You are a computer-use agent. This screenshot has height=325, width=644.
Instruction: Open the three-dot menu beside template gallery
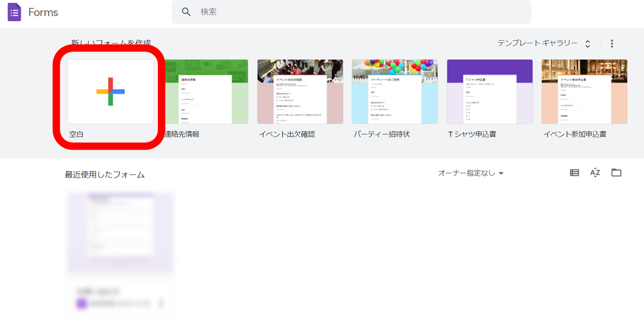[612, 44]
